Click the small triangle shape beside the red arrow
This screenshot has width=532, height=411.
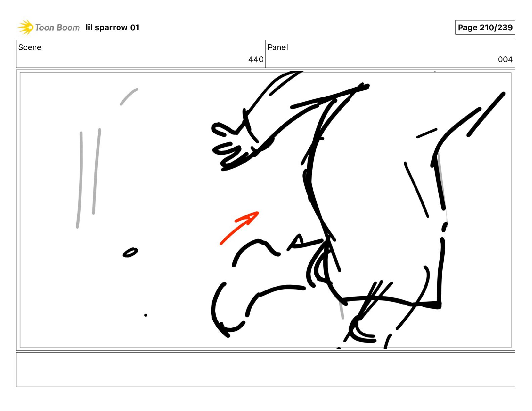tap(297, 241)
